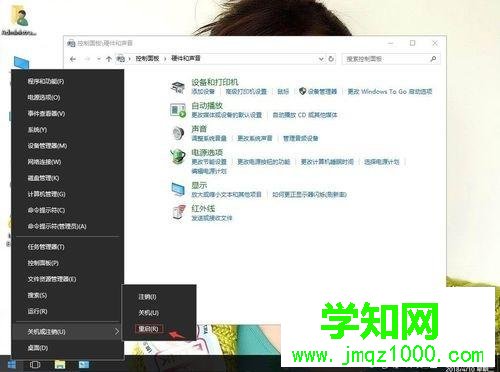
Task: Open Task View from the taskbar
Action: pyautogui.click(x=35, y=365)
